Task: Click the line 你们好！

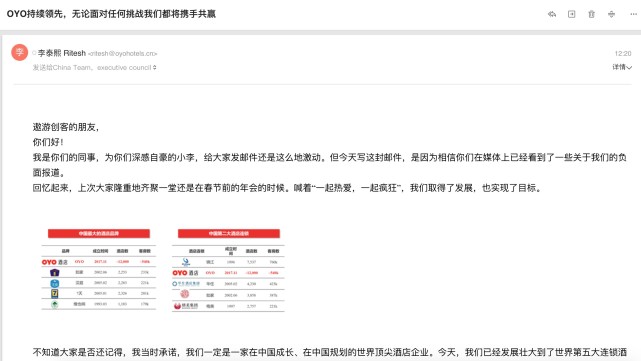Action: (48, 142)
